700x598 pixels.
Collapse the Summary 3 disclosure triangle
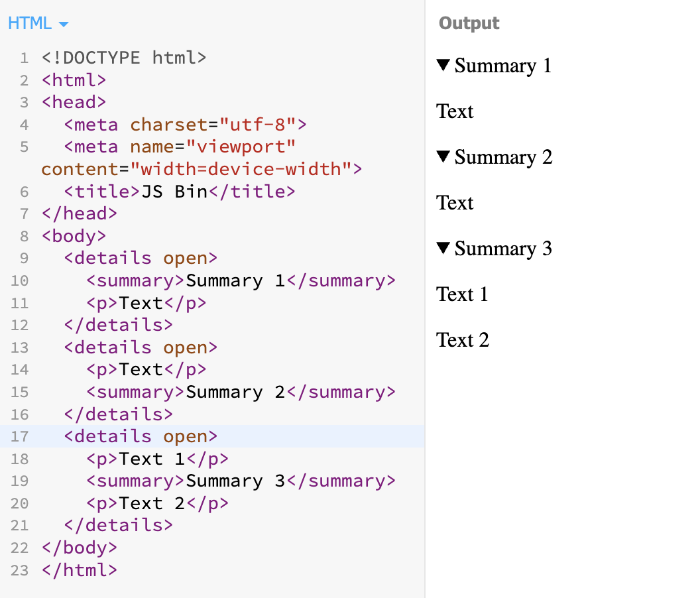pos(443,249)
